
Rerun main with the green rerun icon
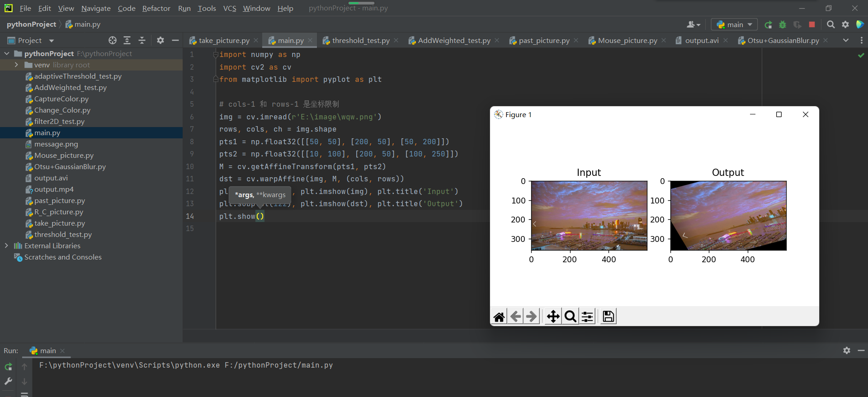pyautogui.click(x=768, y=24)
